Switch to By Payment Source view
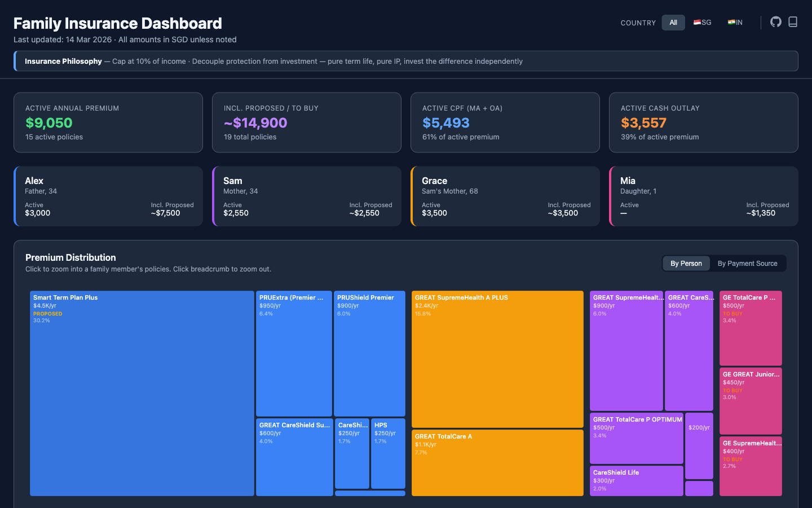The width and height of the screenshot is (812, 508). 748,263
